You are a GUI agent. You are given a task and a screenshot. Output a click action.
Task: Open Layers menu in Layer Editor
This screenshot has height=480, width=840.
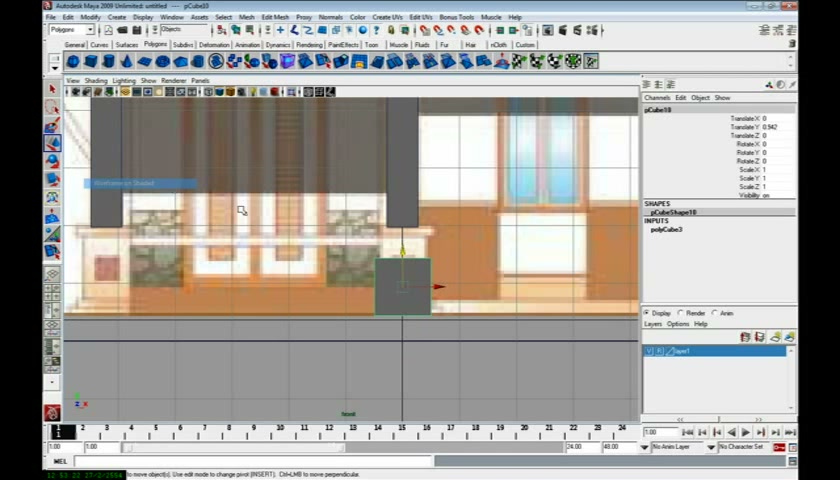[653, 324]
